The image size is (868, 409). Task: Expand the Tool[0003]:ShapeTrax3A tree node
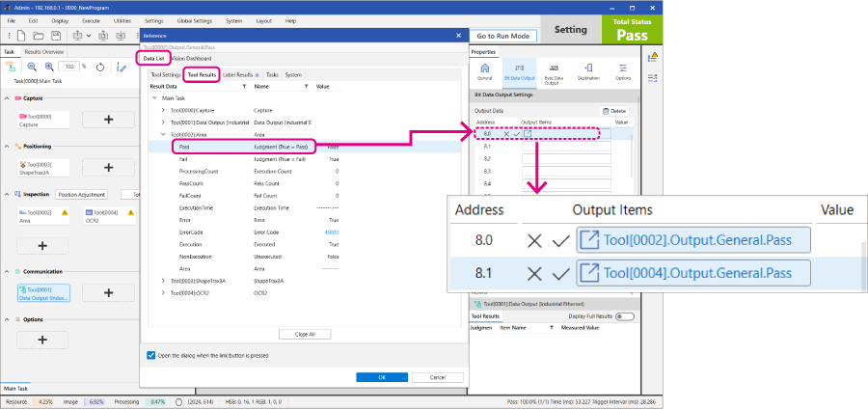tap(163, 280)
